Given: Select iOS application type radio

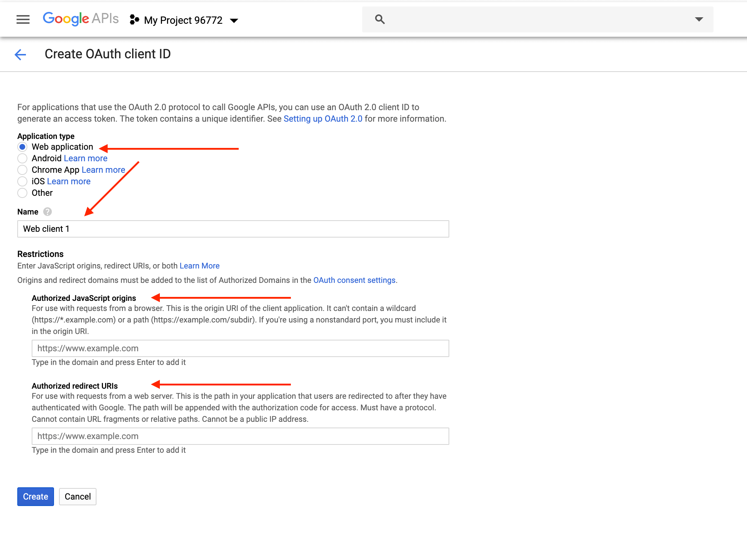Looking at the screenshot, I should coord(22,181).
